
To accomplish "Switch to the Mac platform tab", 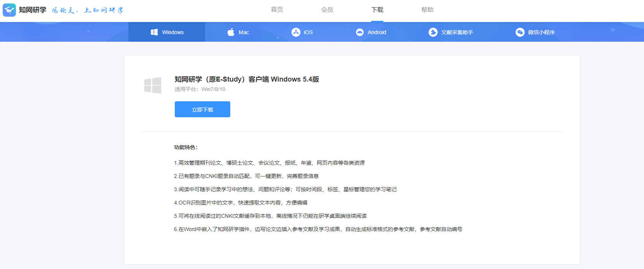I will (238, 32).
